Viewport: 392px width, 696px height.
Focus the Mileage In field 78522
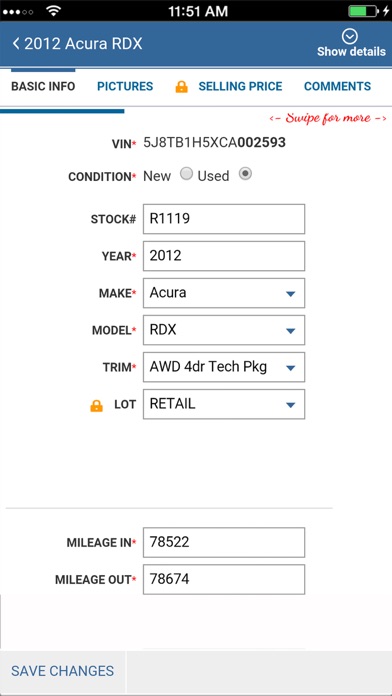224,542
